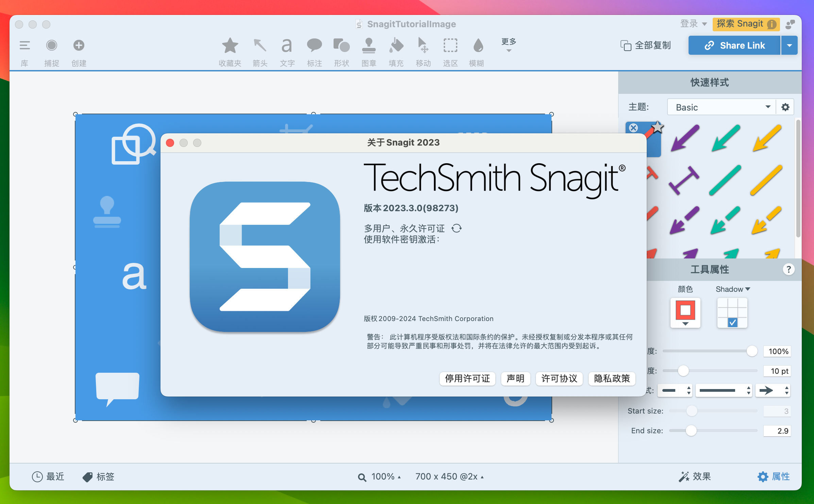Toggle the Properties panel button
Image resolution: width=814 pixels, height=504 pixels.
coord(774,476)
